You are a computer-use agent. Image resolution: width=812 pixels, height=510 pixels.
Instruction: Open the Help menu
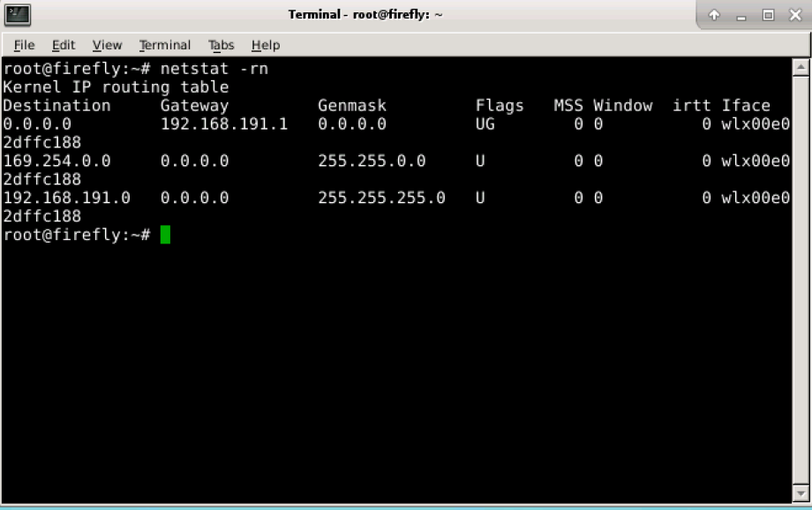266,45
